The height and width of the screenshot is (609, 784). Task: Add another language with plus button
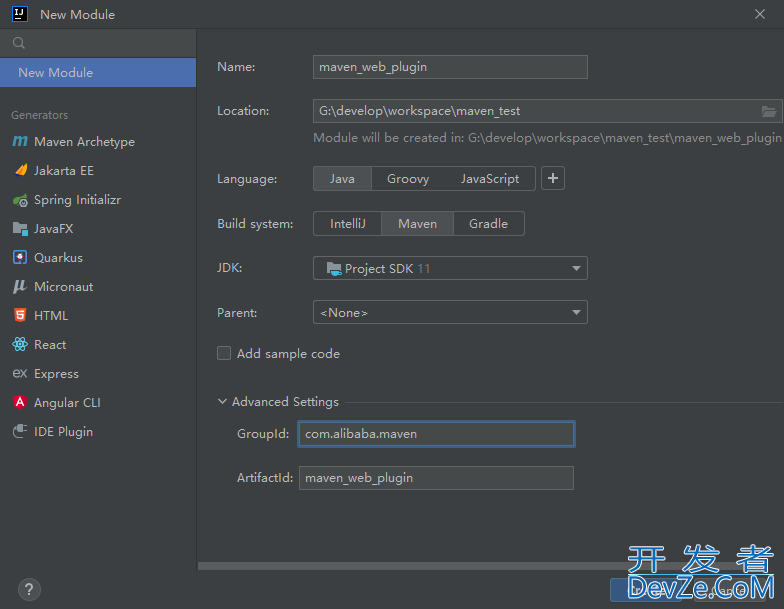552,178
